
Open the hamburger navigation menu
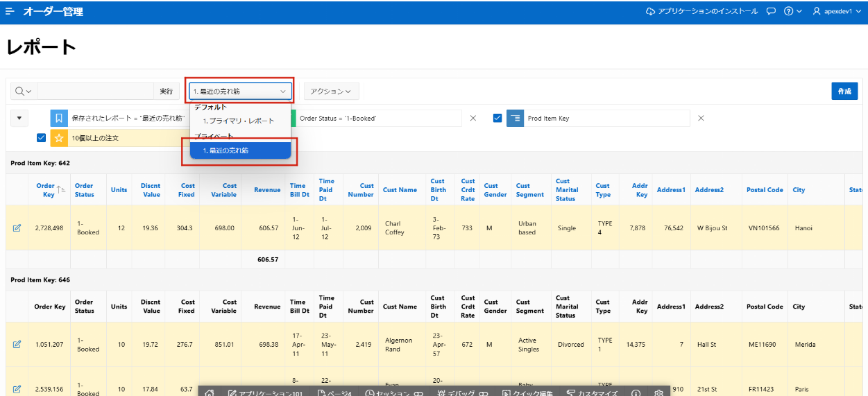(10, 11)
